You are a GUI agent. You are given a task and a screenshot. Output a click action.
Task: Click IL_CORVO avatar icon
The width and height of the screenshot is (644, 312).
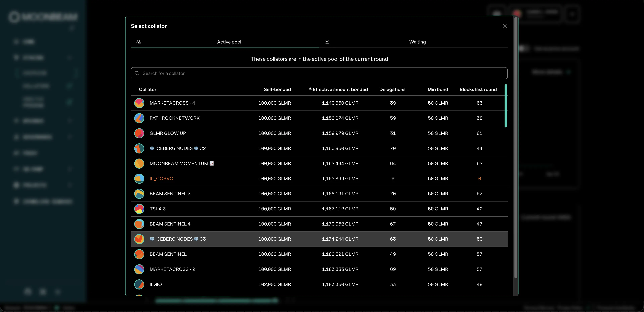pyautogui.click(x=139, y=179)
